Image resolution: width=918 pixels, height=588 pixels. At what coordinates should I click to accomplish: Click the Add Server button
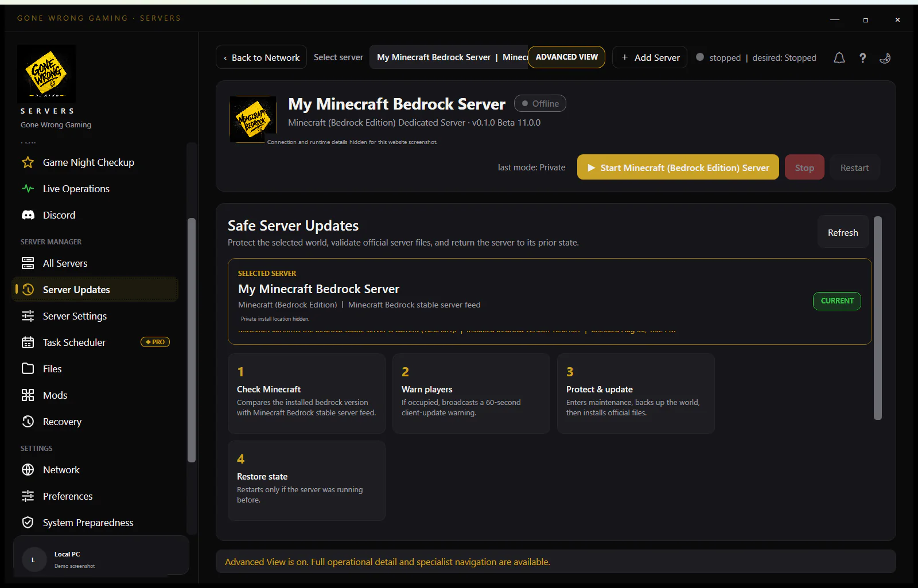[x=649, y=57]
